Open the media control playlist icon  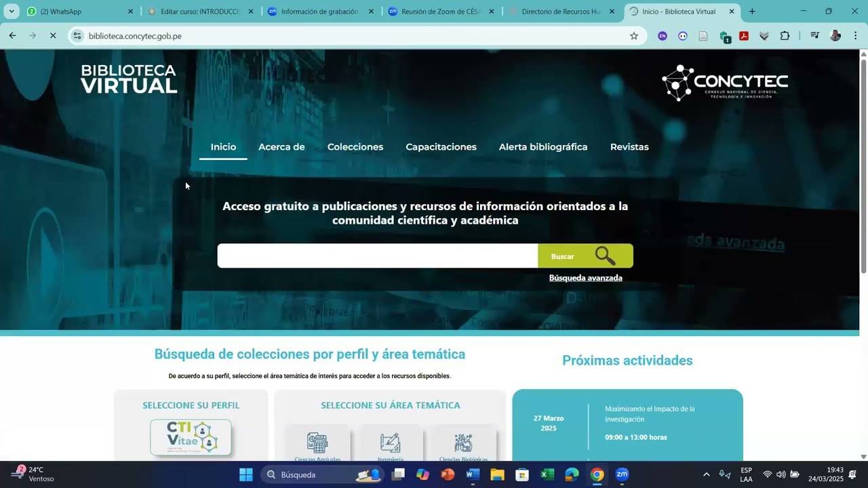pos(815,36)
